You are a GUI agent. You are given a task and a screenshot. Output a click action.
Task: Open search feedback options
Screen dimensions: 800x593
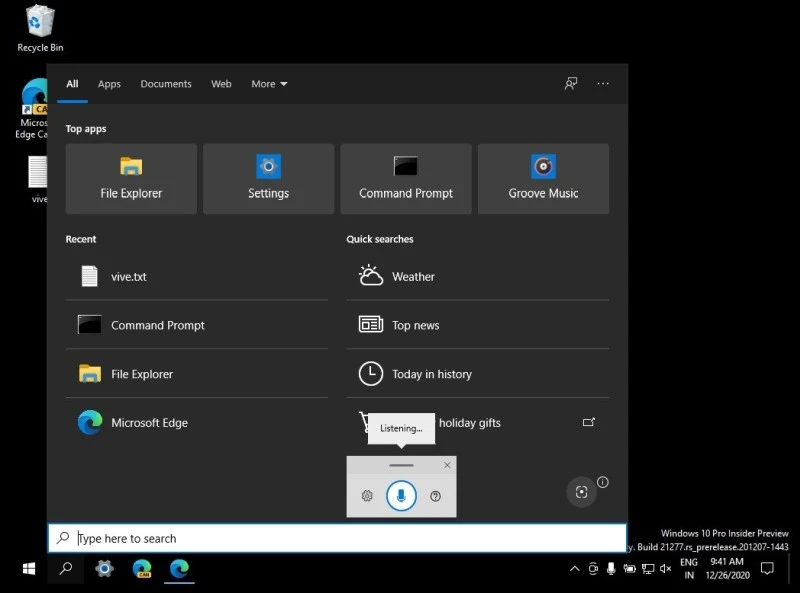pyautogui.click(x=571, y=84)
